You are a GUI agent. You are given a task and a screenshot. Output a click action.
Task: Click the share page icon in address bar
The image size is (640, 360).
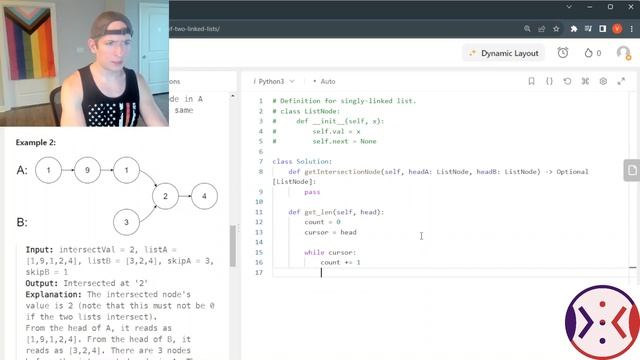(x=542, y=29)
